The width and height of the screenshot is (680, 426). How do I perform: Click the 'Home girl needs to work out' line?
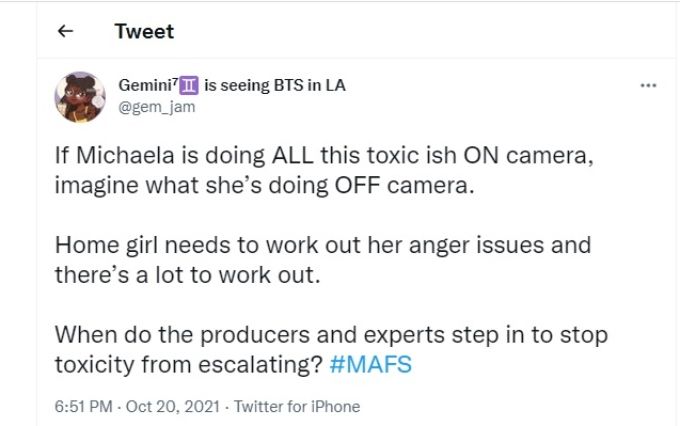tap(323, 245)
